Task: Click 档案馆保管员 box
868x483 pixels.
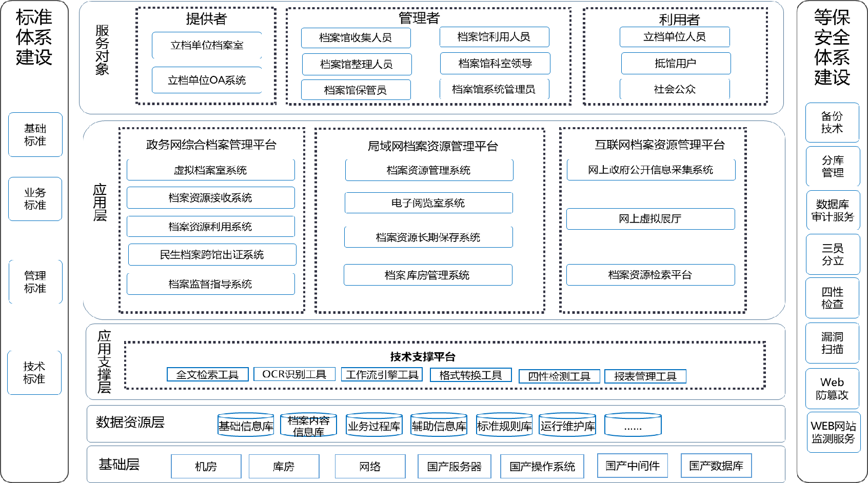Action: click(356, 90)
